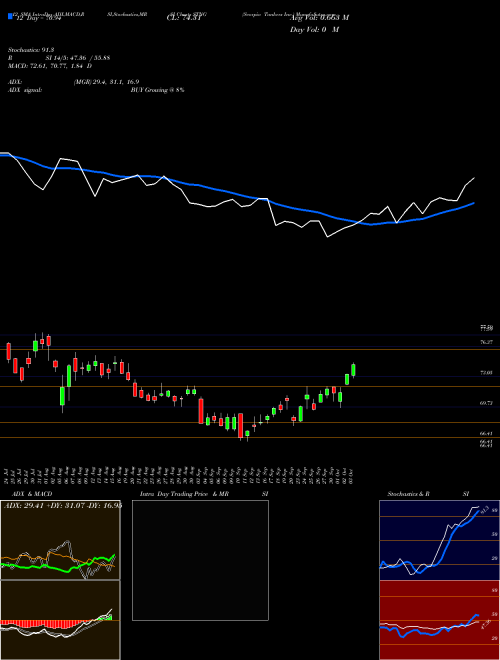Click the 'Intra Day Trading Price & MR' title
Screen dimensions: 500x660
(184, 494)
